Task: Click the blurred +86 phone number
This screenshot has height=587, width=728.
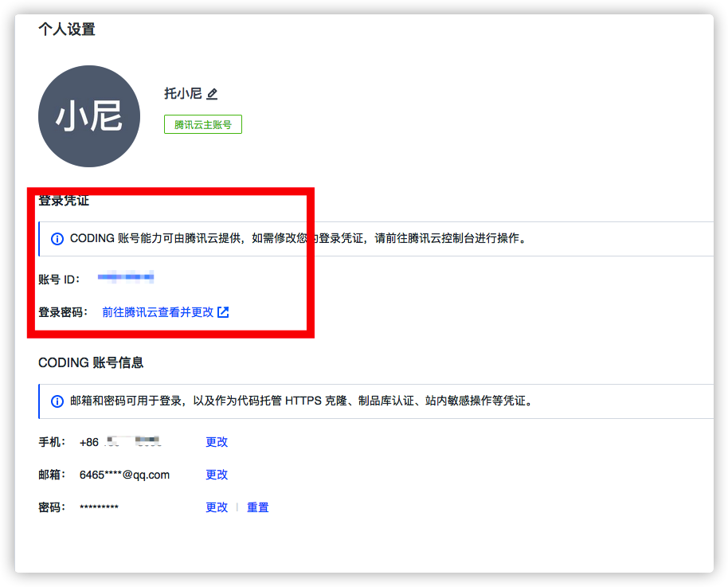Action: [120, 442]
